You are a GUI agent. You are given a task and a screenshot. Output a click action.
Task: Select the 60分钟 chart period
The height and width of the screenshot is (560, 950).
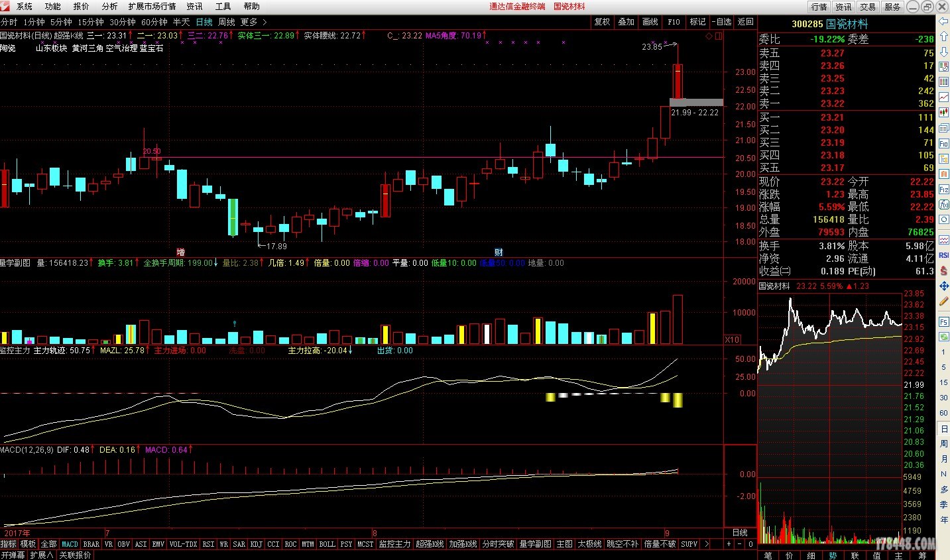154,22
